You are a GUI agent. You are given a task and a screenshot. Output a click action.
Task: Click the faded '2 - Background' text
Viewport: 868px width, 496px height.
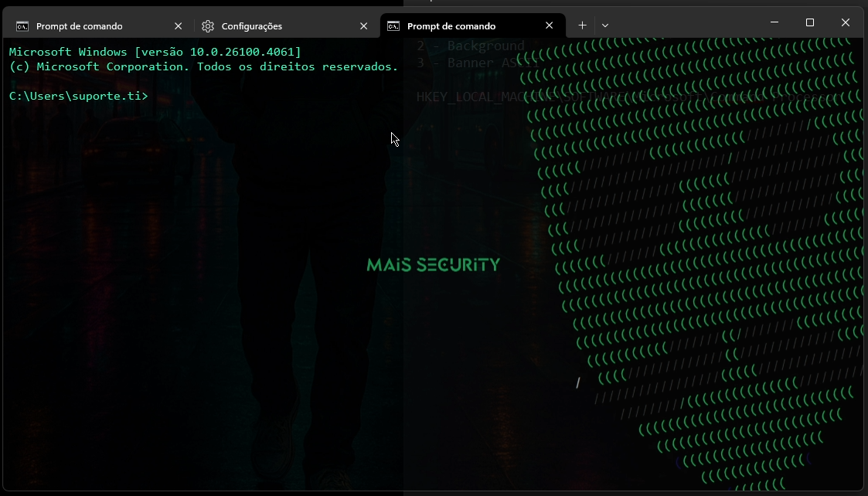470,46
